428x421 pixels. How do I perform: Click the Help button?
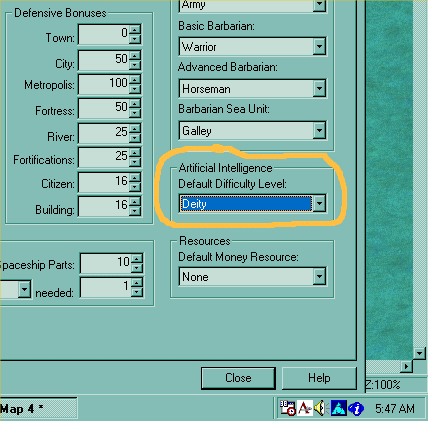pyautogui.click(x=319, y=378)
